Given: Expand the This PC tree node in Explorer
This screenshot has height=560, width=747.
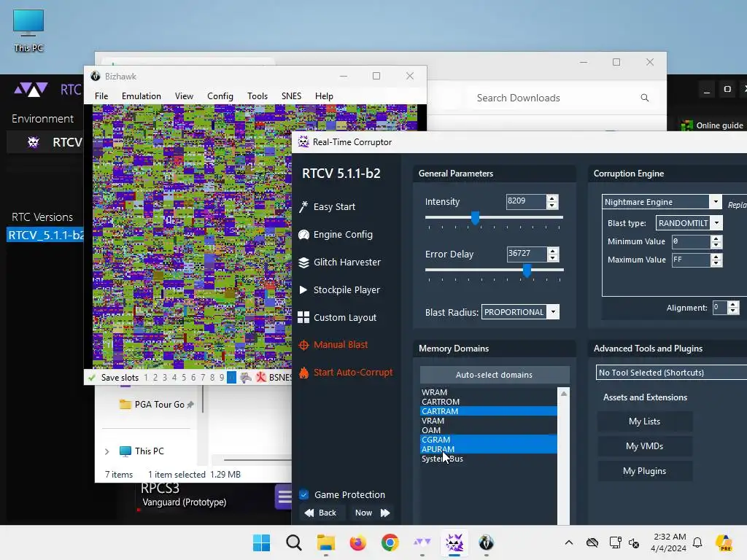Looking at the screenshot, I should point(107,451).
